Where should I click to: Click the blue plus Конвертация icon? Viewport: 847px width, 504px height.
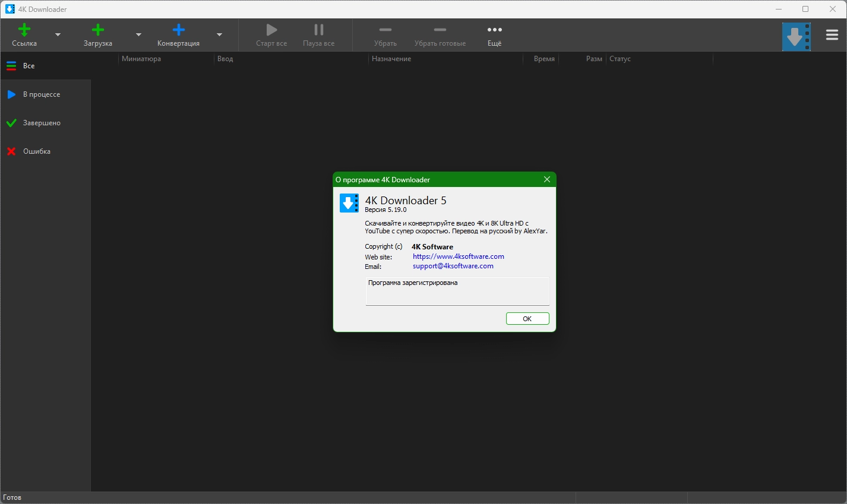pos(178,30)
